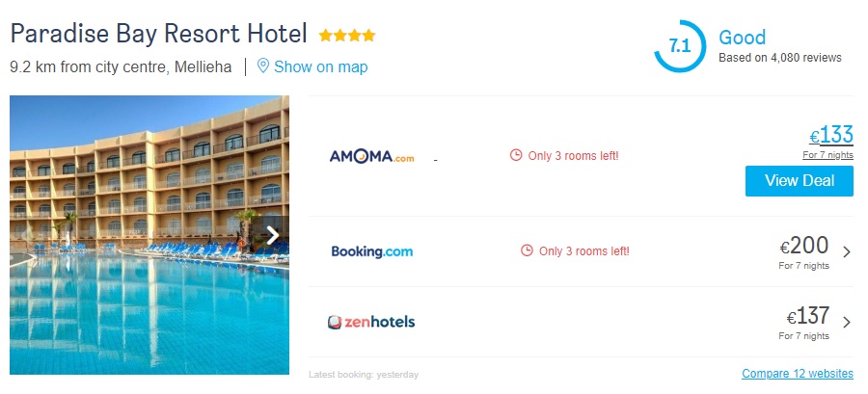Click the four-star rating icons
This screenshot has height=394, width=868.
click(347, 36)
